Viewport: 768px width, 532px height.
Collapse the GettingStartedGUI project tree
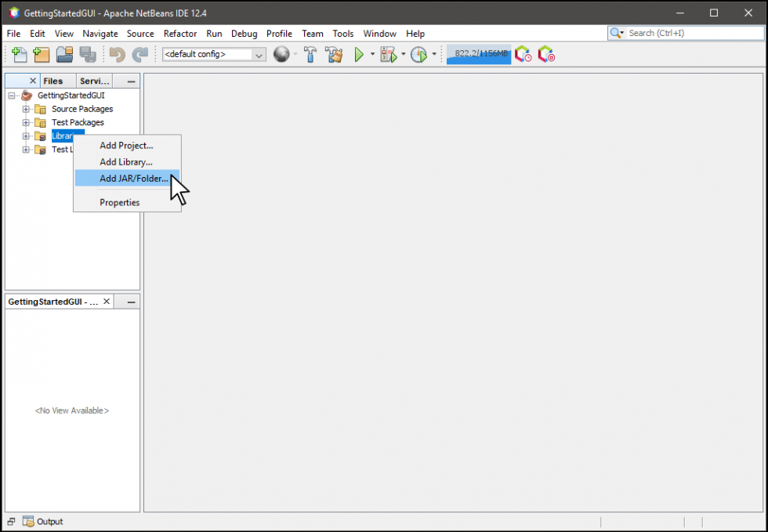pyautogui.click(x=11, y=95)
